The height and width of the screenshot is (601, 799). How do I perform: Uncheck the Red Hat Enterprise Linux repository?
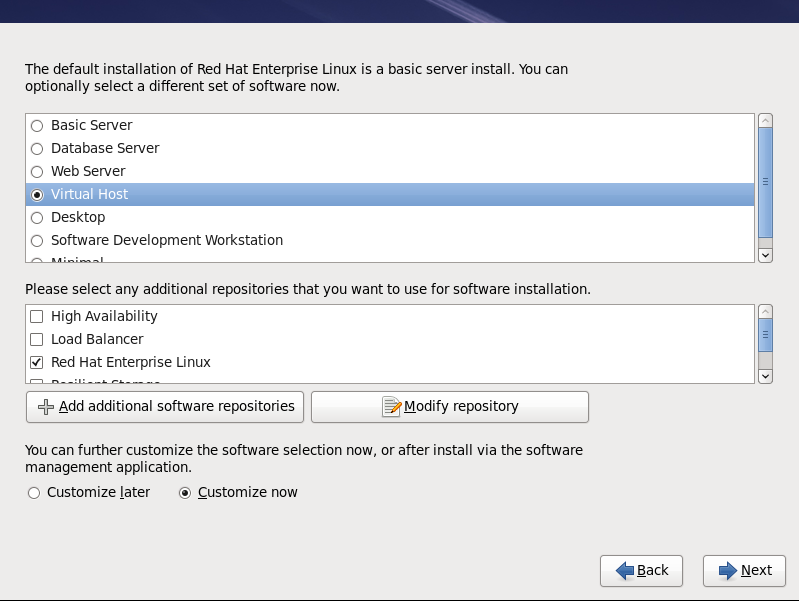tap(37, 363)
